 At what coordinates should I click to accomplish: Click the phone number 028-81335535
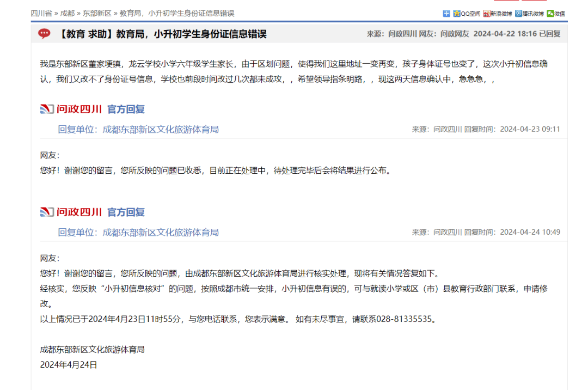pos(404,320)
